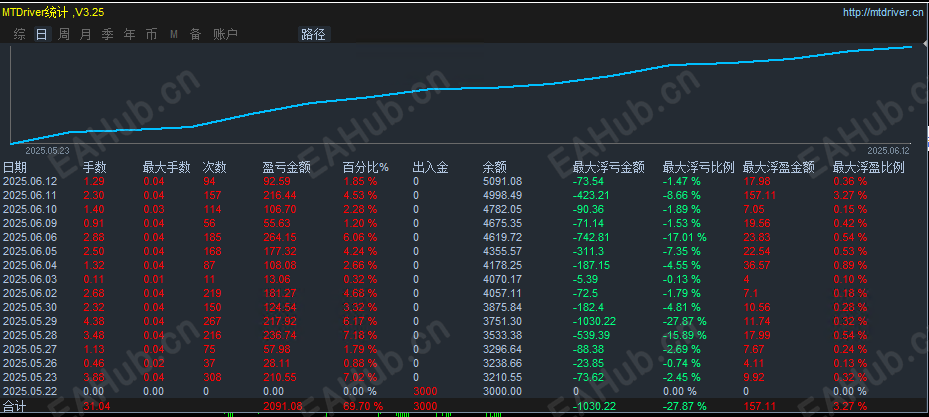Click the MTDriver统计 ,V3.25 title
This screenshot has width=929, height=417.
pos(53,12)
